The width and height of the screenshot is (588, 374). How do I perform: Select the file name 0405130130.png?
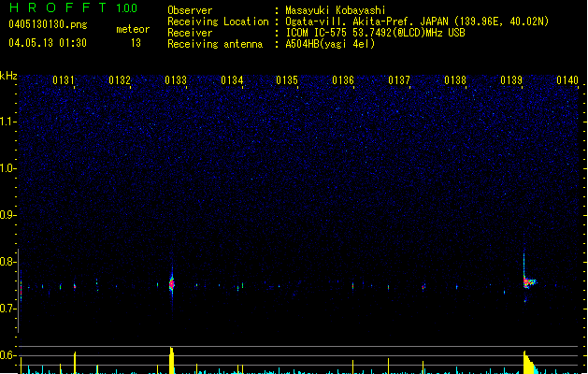[48, 24]
